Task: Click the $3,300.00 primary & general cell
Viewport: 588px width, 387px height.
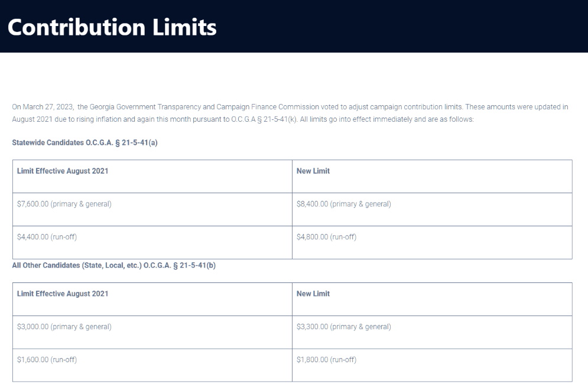Action: (432, 332)
